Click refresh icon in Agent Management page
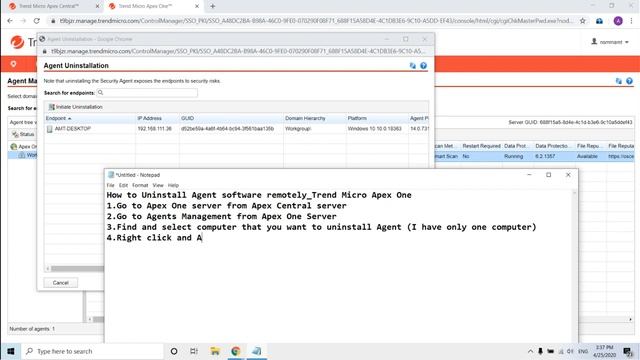The image size is (640, 360). 619,81
